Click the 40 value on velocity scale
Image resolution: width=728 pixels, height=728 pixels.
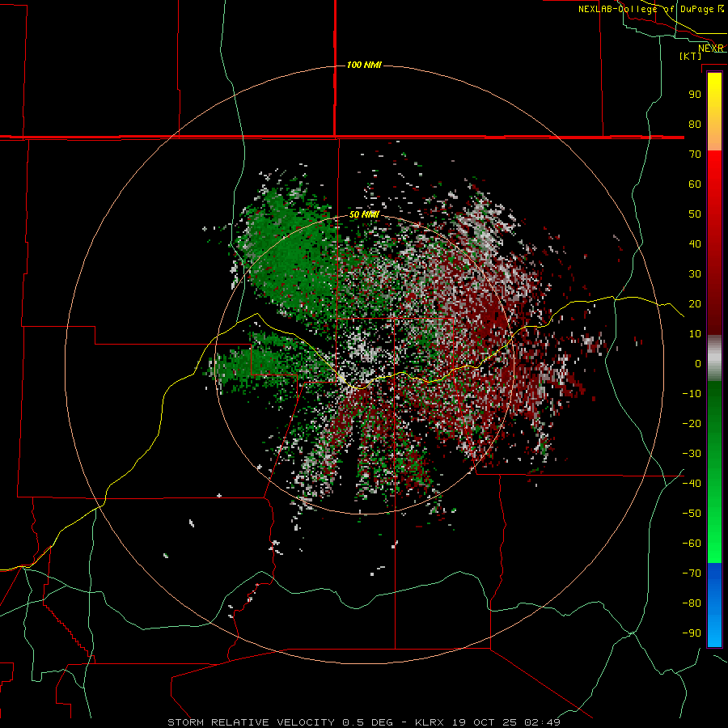click(x=695, y=243)
